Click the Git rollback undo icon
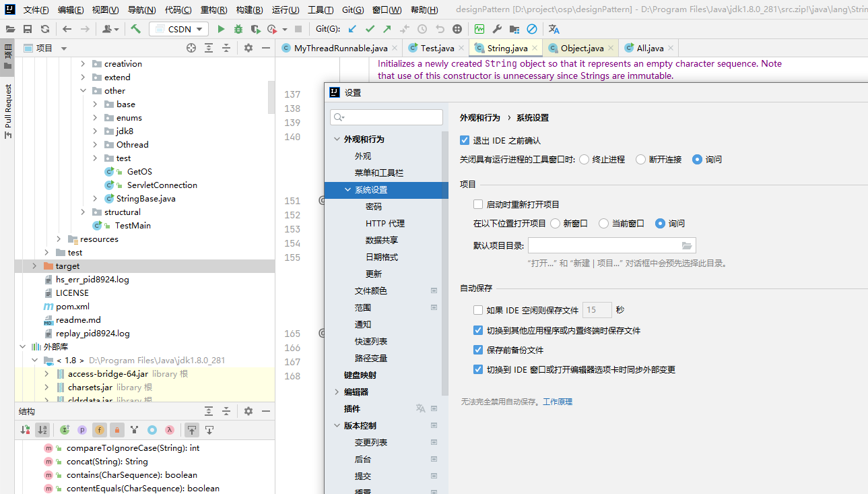The image size is (868, 494). tap(440, 29)
